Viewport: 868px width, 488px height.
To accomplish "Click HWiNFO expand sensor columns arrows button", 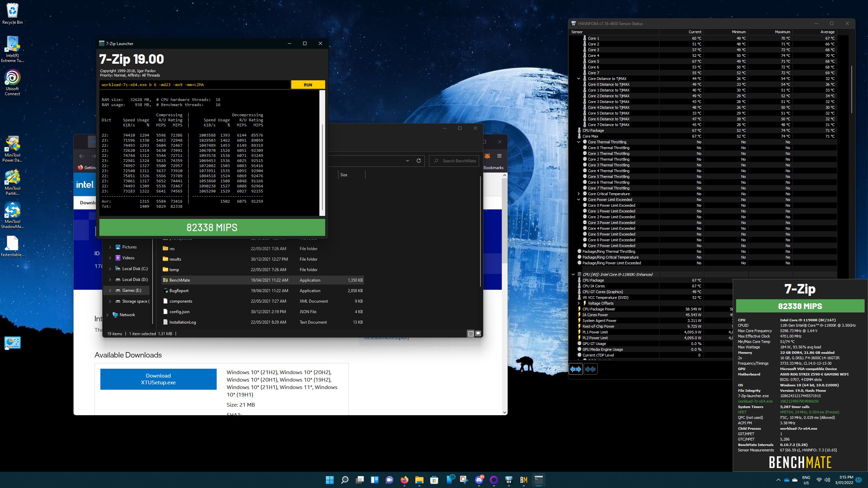I will [x=576, y=369].
